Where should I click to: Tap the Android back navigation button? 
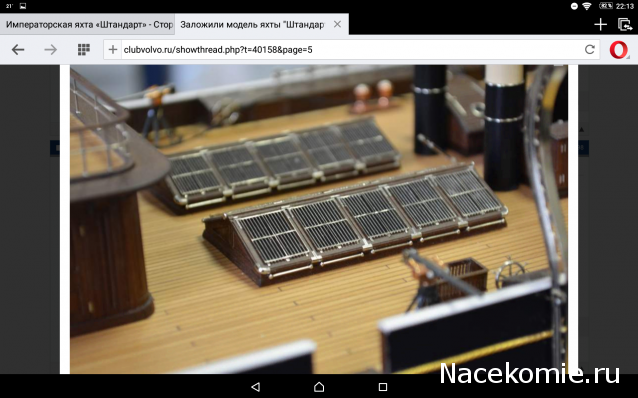pos(256,386)
